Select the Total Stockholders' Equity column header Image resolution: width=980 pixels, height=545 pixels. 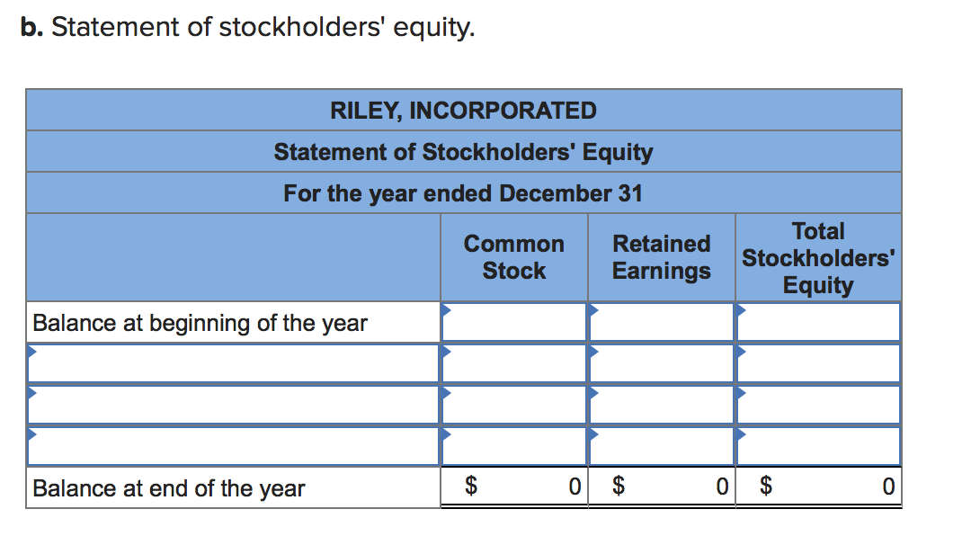818,256
